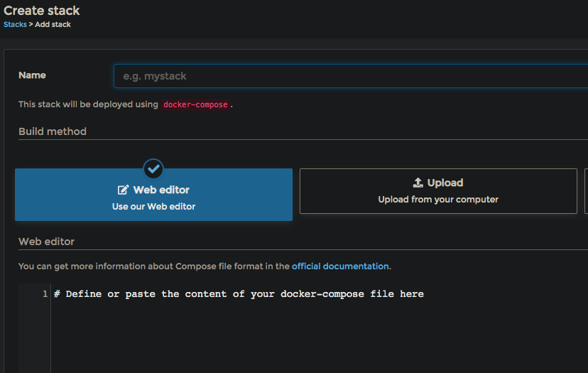Screen dimensions: 588x373
Task: Click the checkmark badge on Web editor
Action: pyautogui.click(x=153, y=169)
